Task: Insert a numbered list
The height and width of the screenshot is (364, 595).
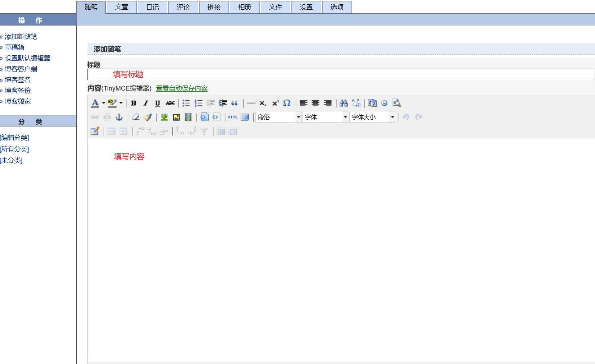Action: [x=199, y=103]
